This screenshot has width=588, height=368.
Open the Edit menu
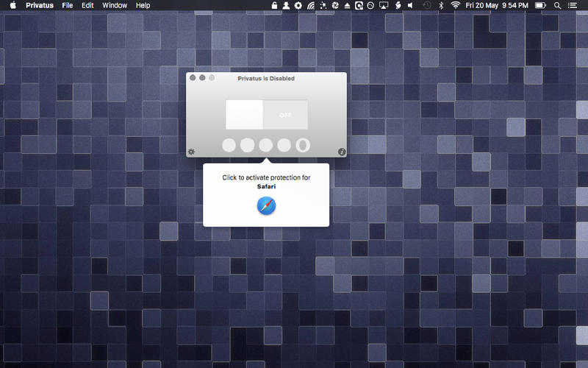tap(87, 5)
